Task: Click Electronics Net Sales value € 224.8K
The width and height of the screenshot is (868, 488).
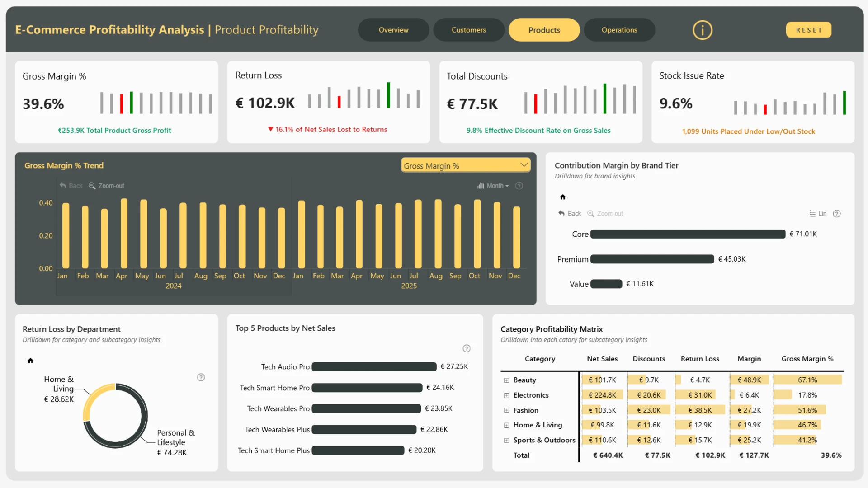Action: pyautogui.click(x=602, y=395)
